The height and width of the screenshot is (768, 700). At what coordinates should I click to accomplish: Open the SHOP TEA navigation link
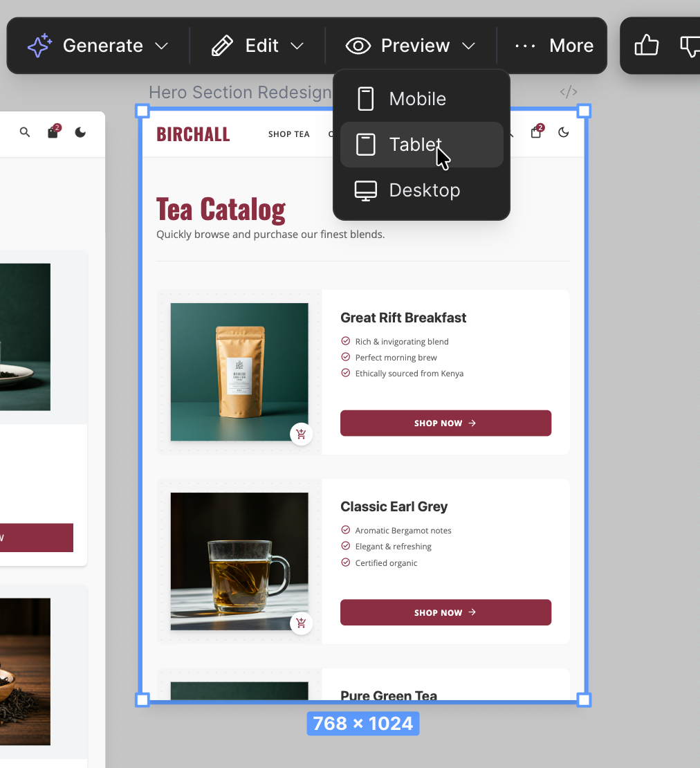pos(289,134)
